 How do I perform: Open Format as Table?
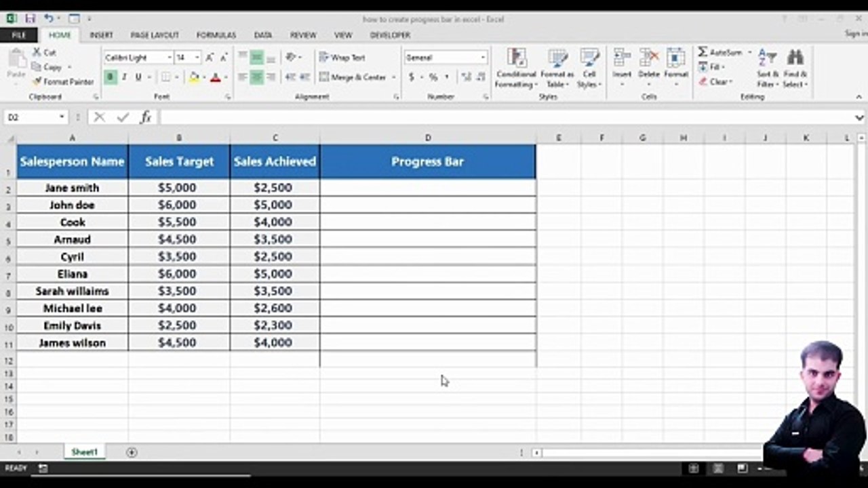tap(557, 68)
